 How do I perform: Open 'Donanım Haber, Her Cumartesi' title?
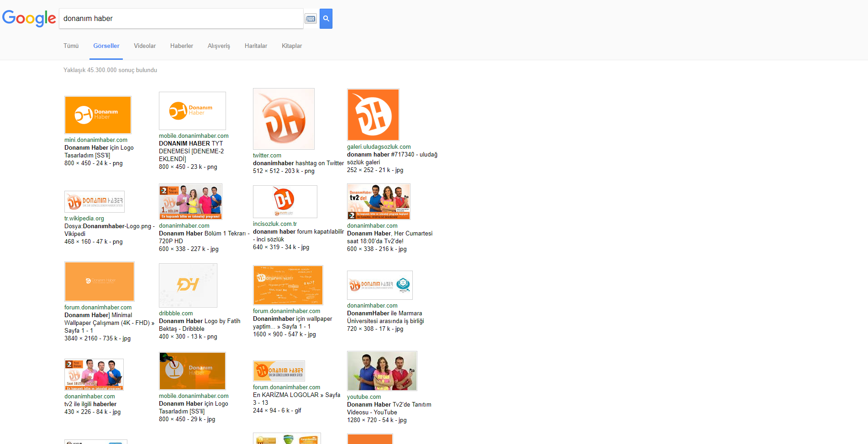click(389, 237)
